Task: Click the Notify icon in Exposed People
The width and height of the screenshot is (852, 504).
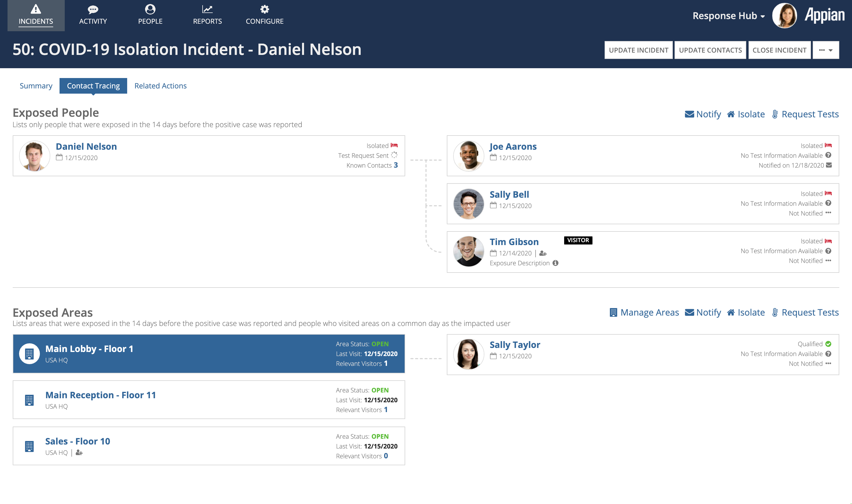Action: click(688, 114)
